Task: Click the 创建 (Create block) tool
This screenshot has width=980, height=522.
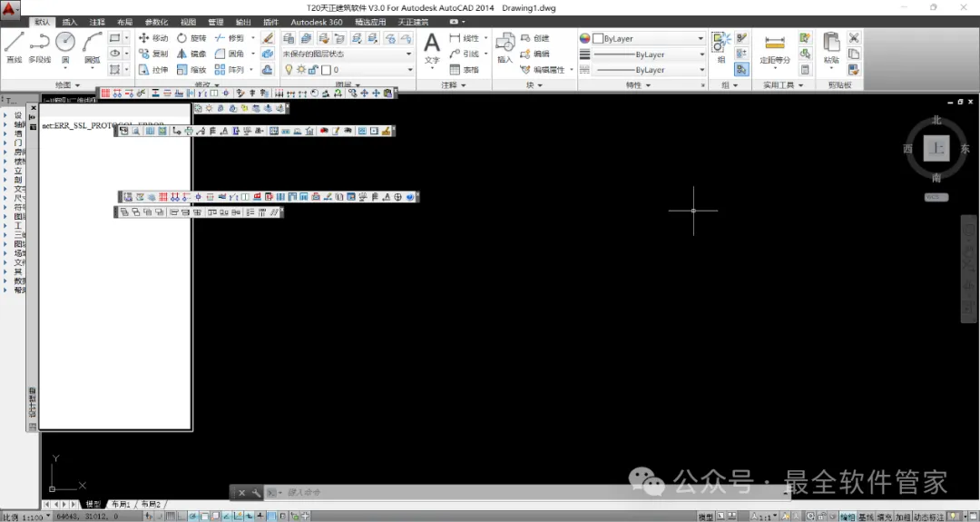Action: coord(535,38)
